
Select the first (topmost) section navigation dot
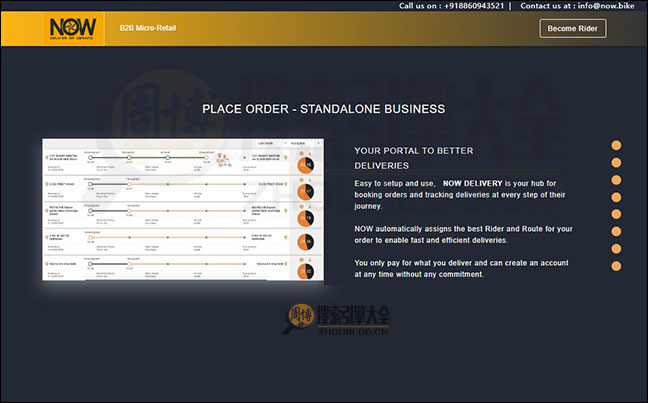pos(616,145)
